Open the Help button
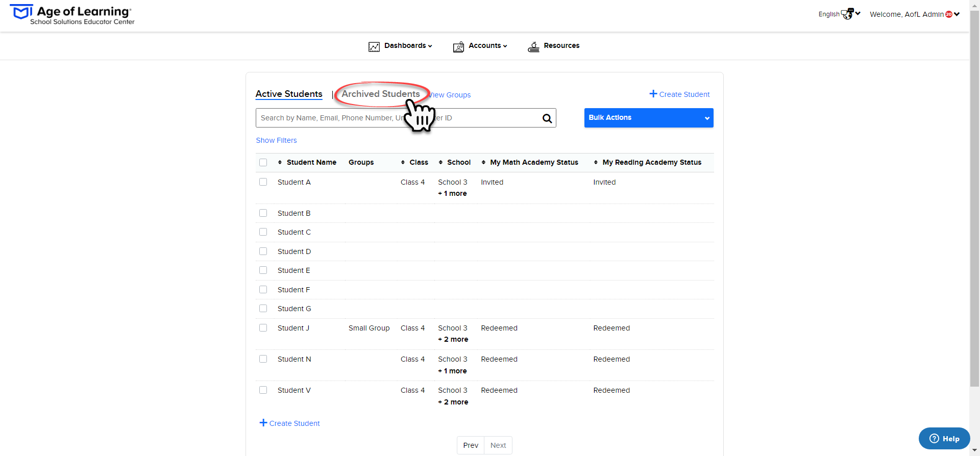Viewport: 980px width, 456px height. tap(944, 439)
